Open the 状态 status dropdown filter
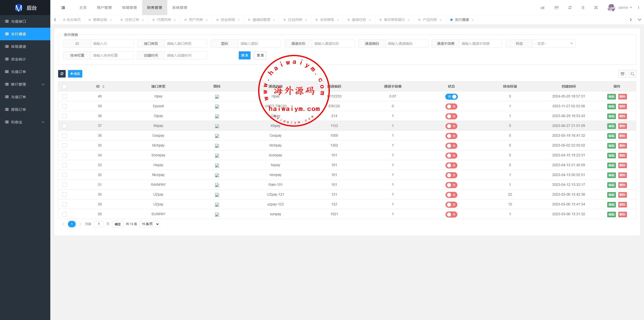 point(554,44)
